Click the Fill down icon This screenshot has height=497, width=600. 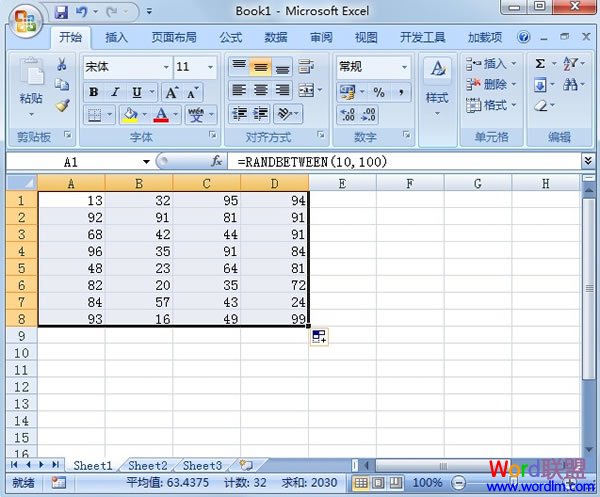pyautogui.click(x=540, y=84)
